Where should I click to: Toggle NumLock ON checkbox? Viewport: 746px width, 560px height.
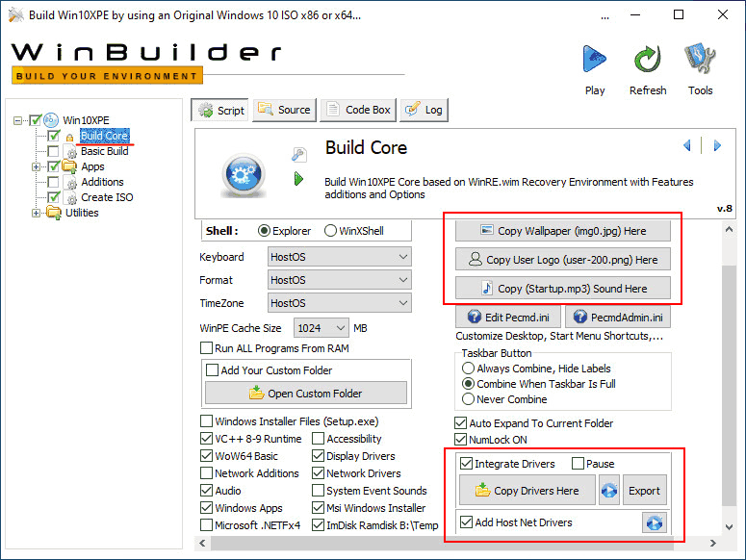460,439
